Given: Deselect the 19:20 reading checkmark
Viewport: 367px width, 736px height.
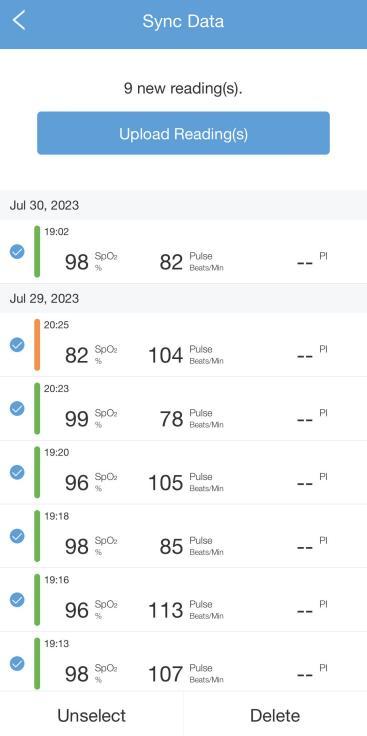Looking at the screenshot, I should [17, 472].
